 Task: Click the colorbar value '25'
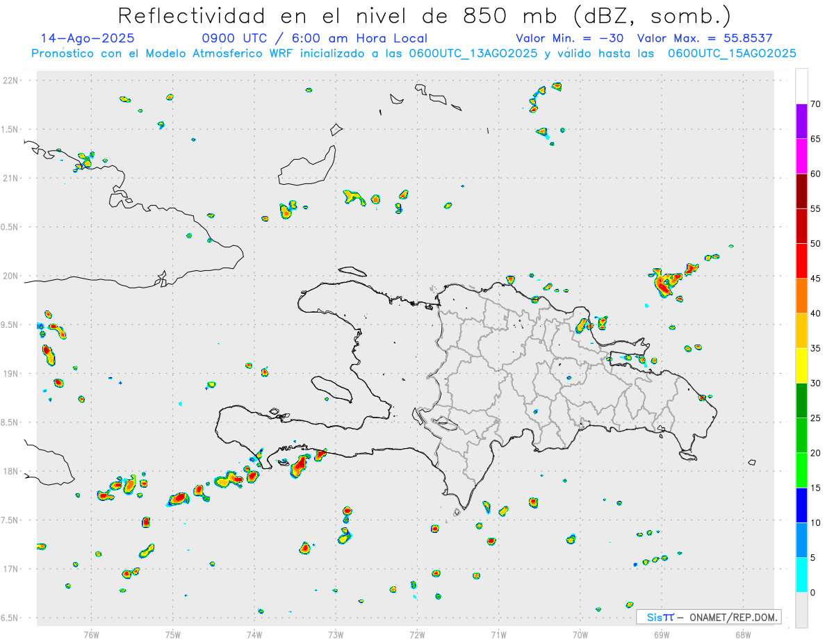[x=816, y=418]
